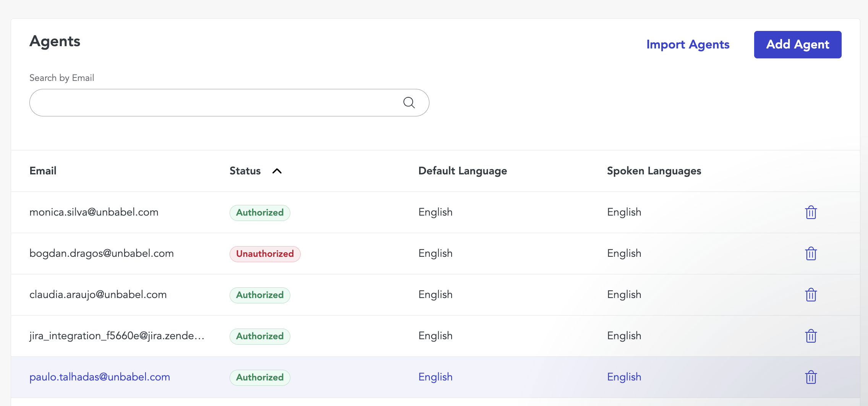This screenshot has width=868, height=406.
Task: Click the Unauthorized badge for bogdan.dragos
Action: (265, 254)
